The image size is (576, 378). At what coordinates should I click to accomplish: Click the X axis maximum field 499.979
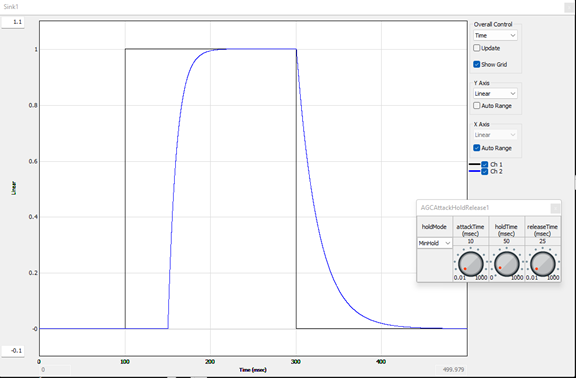point(451,370)
